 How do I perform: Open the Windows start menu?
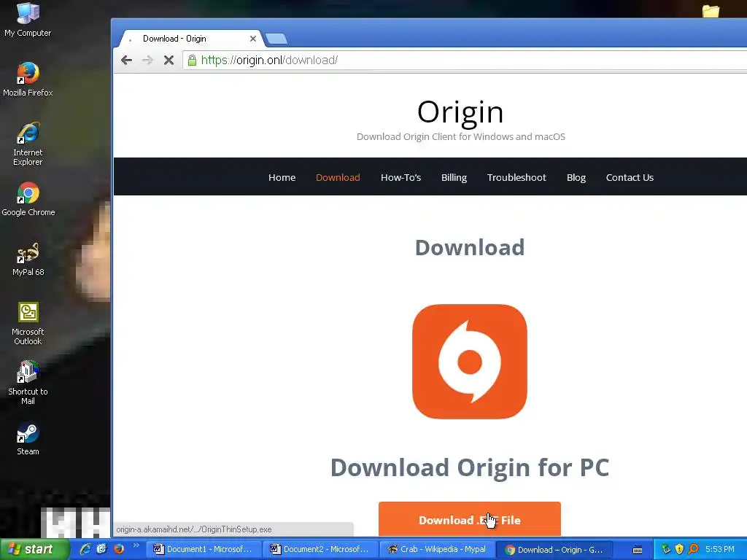click(35, 549)
